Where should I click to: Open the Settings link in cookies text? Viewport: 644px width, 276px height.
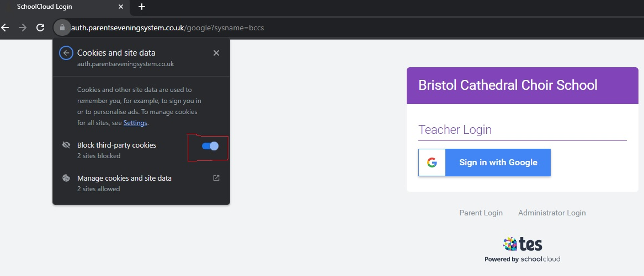tap(135, 123)
